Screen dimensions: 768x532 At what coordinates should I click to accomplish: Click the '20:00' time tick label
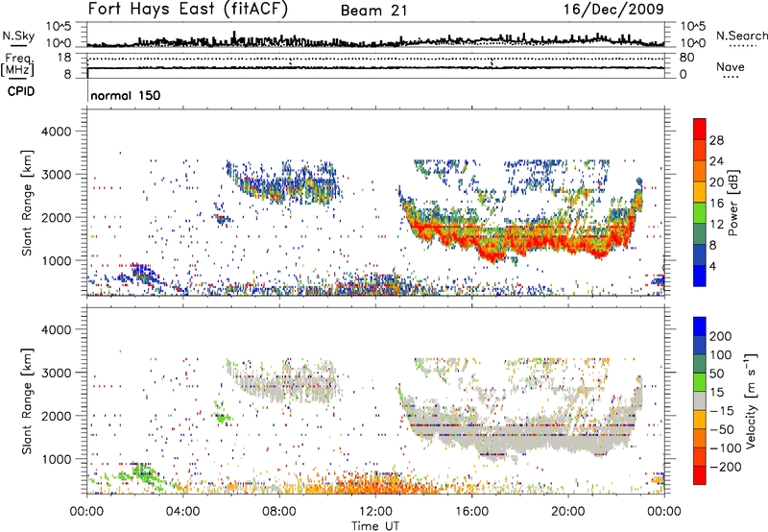pyautogui.click(x=567, y=512)
